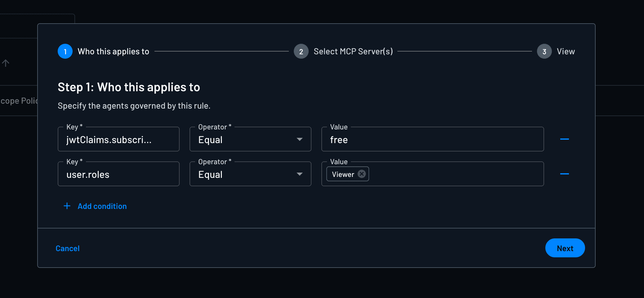
Task: Focus the jwtClaims key input field
Action: coord(118,140)
